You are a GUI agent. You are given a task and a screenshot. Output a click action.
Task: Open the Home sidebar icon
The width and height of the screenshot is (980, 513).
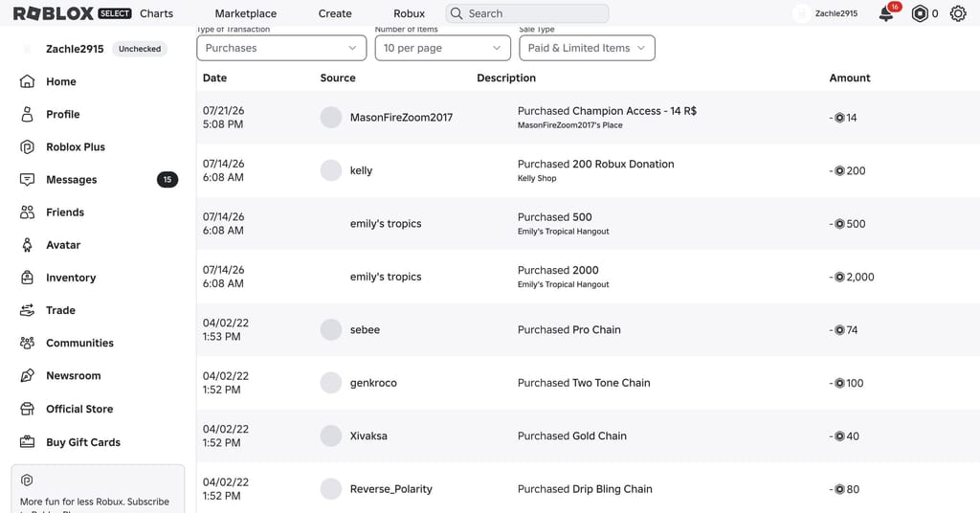click(x=27, y=81)
